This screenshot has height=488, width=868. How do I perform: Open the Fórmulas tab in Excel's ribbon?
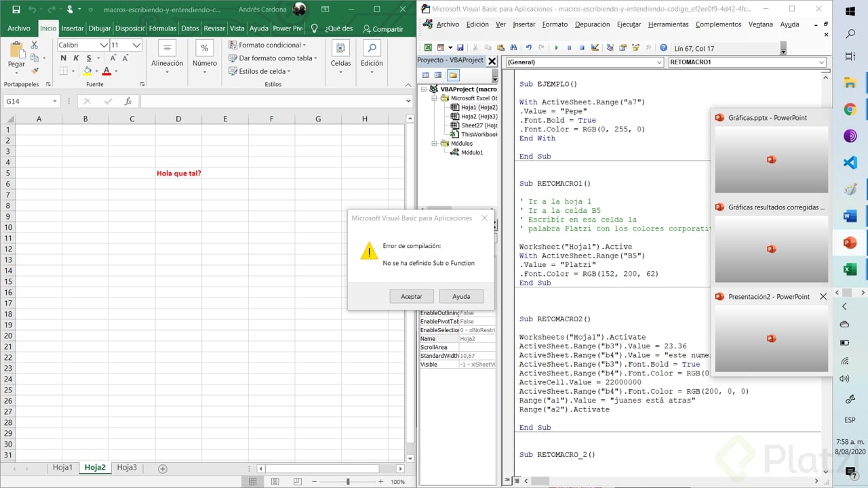tap(163, 28)
